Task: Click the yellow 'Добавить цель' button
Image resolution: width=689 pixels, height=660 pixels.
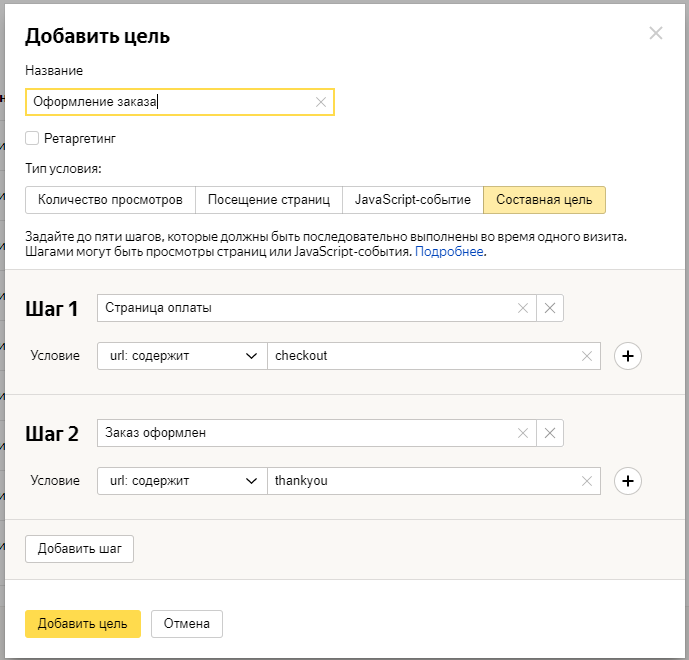Action: click(x=83, y=624)
